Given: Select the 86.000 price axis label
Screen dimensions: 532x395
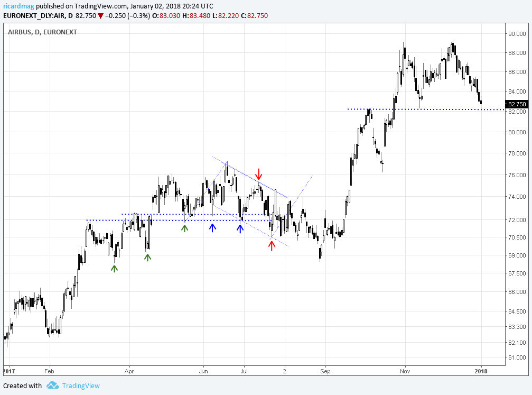Looking at the screenshot, I should pos(517,72).
